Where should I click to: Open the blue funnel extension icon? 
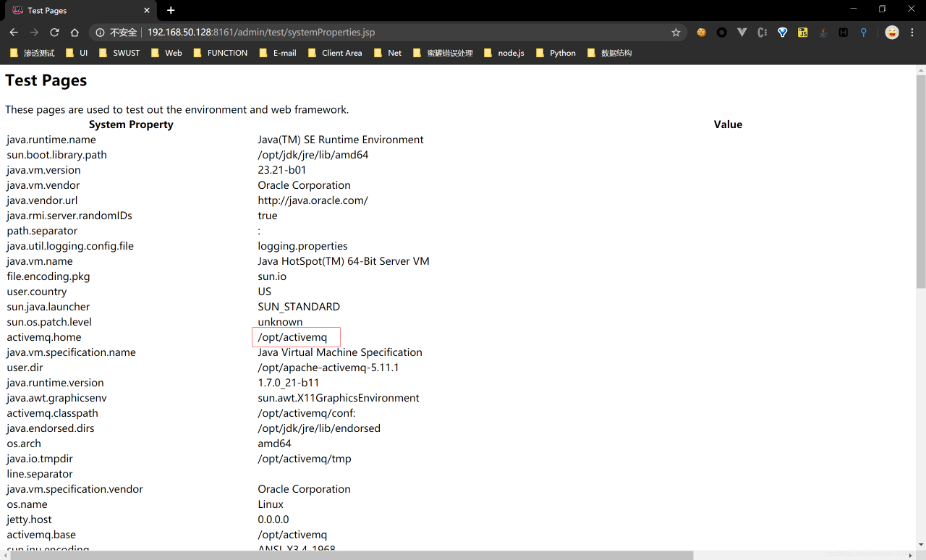(782, 33)
